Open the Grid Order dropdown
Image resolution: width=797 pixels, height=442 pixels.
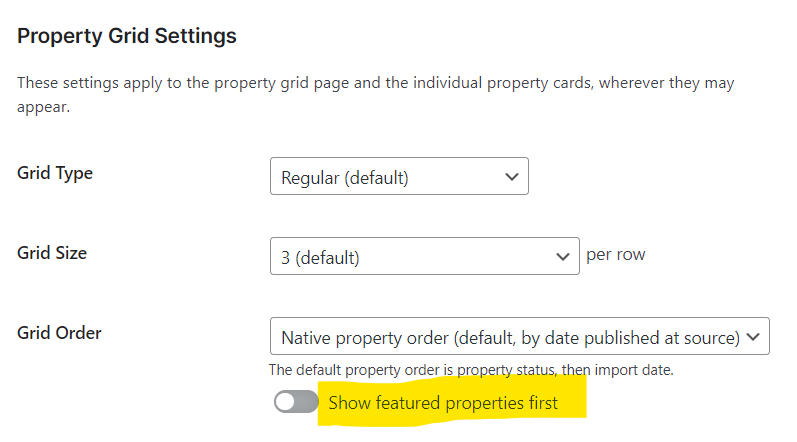[x=519, y=337]
